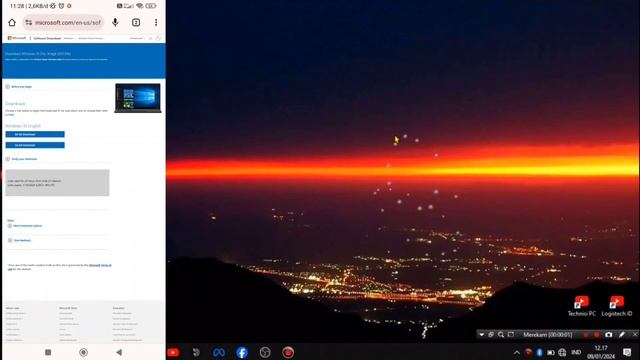Image resolution: width=640 pixels, height=360 pixels.
Task: Tap the browser home icon
Action: coord(12,22)
